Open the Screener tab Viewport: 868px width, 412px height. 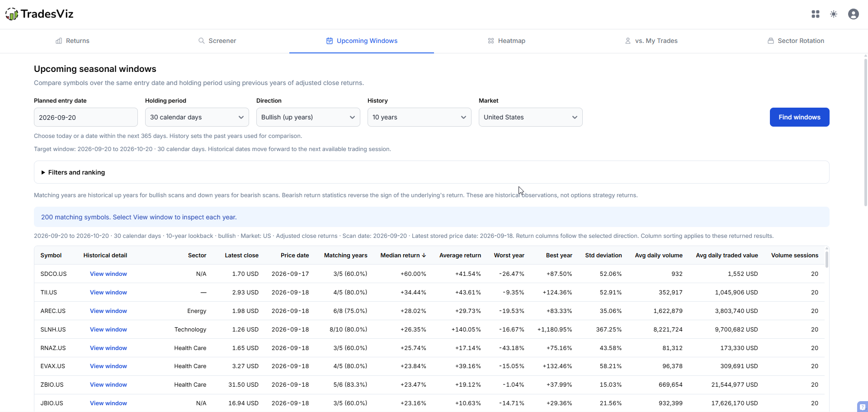tap(217, 41)
